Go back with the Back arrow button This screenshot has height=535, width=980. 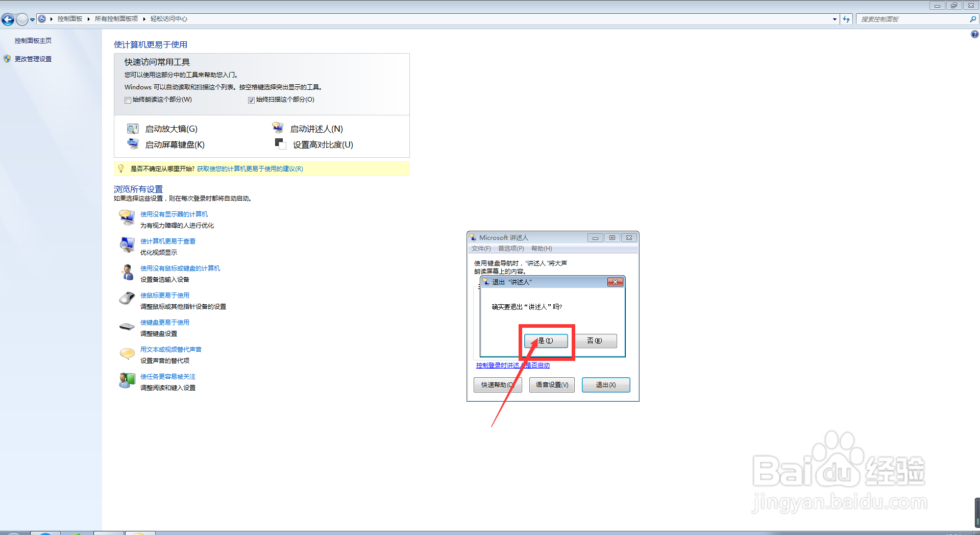[x=8, y=19]
